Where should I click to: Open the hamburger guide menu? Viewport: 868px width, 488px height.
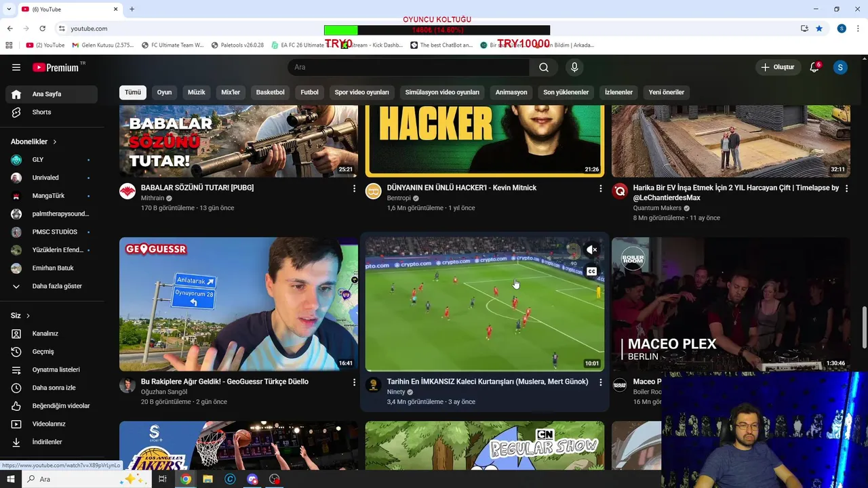[x=16, y=67]
